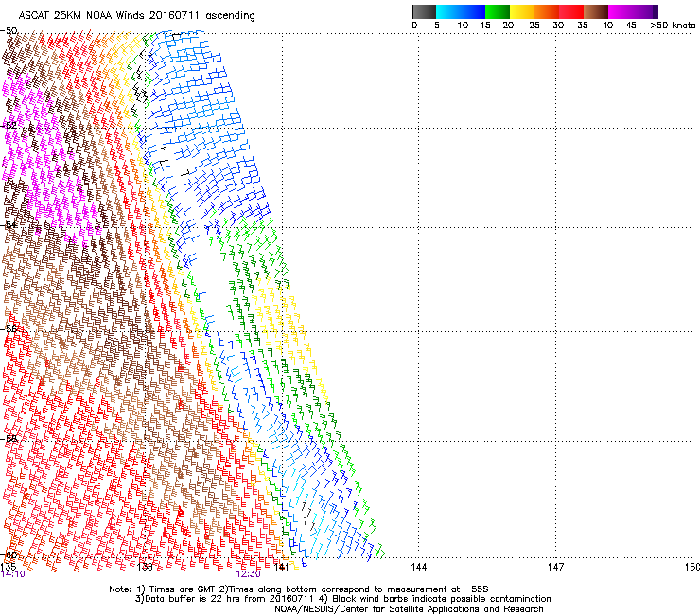The image size is (700, 615).
Task: Click the longitude label '147'
Action: pos(555,567)
